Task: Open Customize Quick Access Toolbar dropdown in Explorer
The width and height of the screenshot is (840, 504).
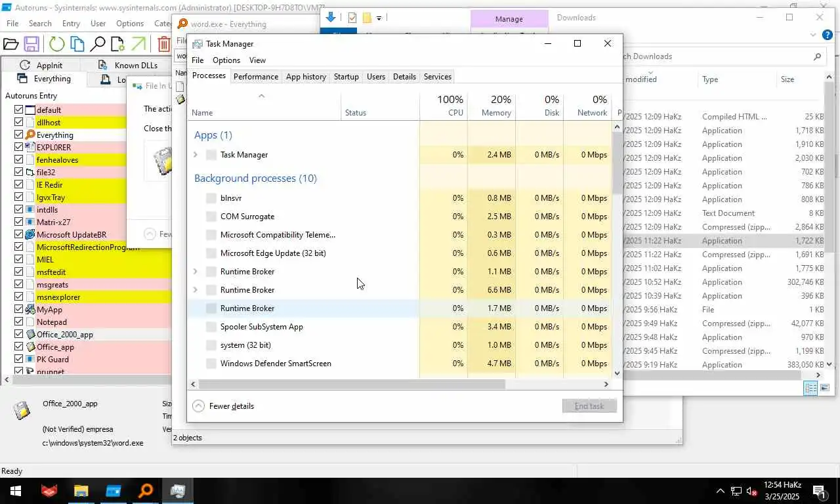Action: [379, 18]
